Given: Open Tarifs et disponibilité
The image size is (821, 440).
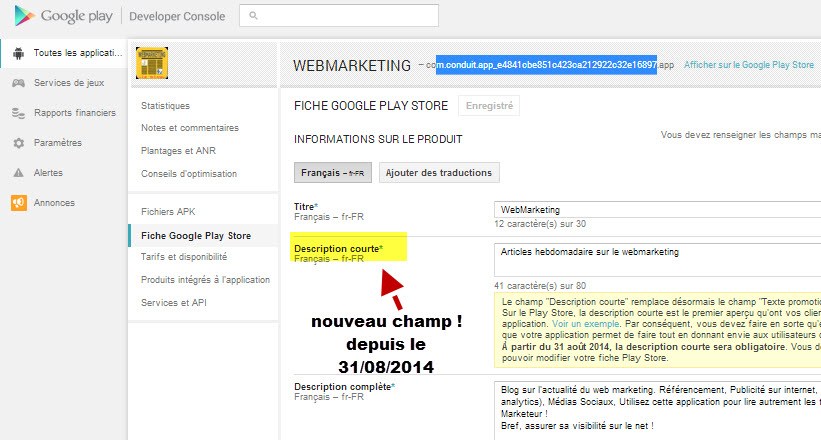Looking at the screenshot, I should point(184,257).
